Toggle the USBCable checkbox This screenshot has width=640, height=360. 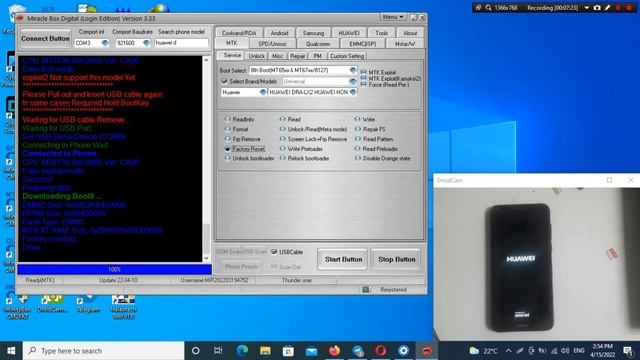tap(274, 252)
